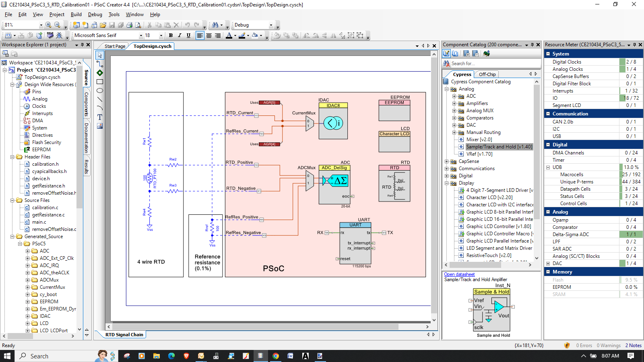The image size is (644, 362).
Task: Click the Print Preview icon
Action: point(138,25)
